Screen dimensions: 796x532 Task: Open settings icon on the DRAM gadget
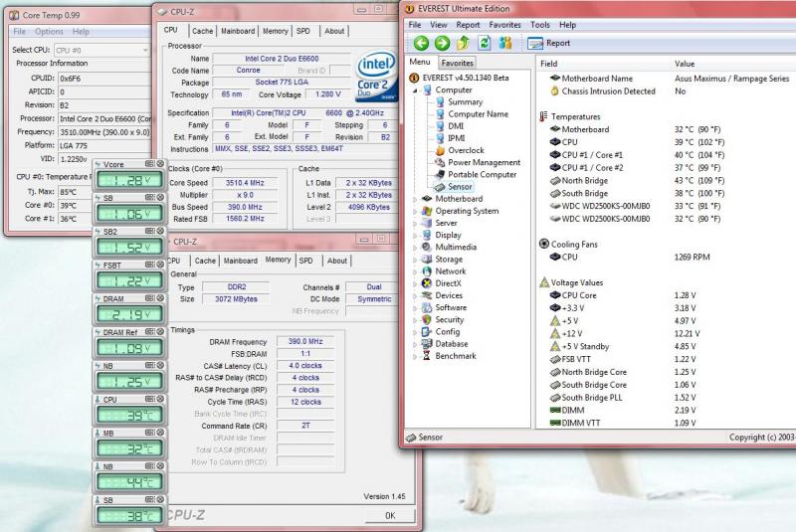click(x=150, y=298)
